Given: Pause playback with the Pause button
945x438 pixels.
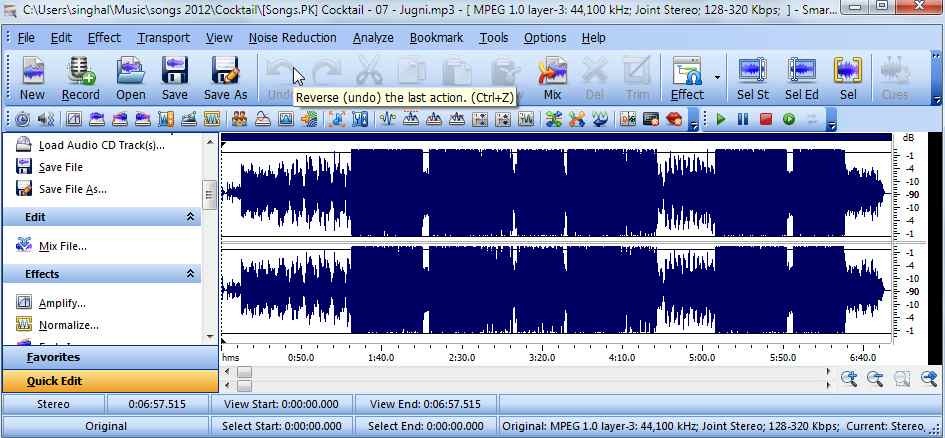Looking at the screenshot, I should [743, 119].
